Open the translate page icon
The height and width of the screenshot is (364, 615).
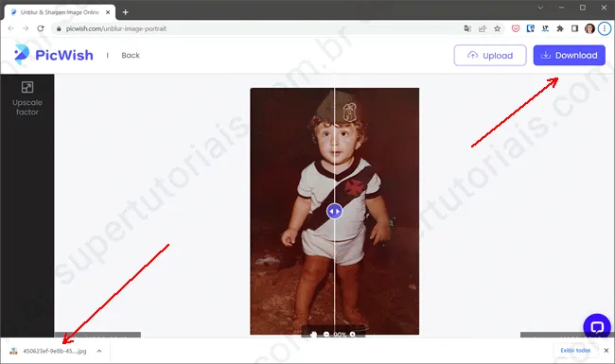pos(467,28)
